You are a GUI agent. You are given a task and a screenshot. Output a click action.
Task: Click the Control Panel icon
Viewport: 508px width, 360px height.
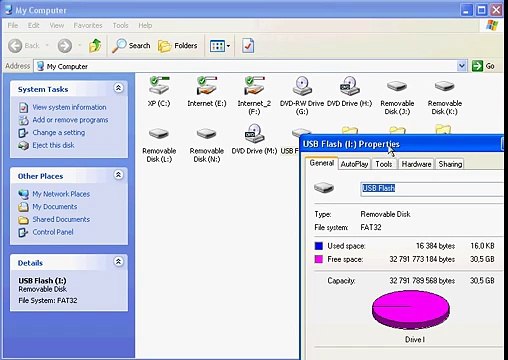click(x=23, y=232)
